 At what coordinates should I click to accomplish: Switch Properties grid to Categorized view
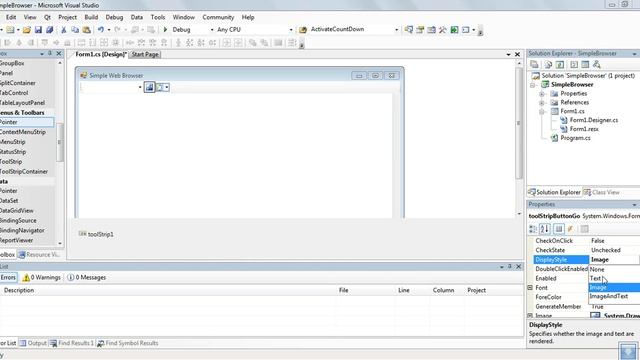(x=533, y=229)
